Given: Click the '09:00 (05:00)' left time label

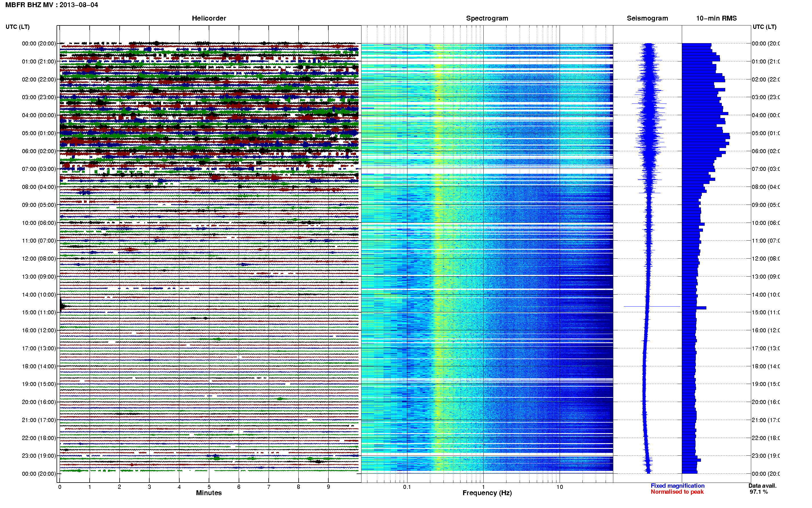Looking at the screenshot, I should coord(39,205).
